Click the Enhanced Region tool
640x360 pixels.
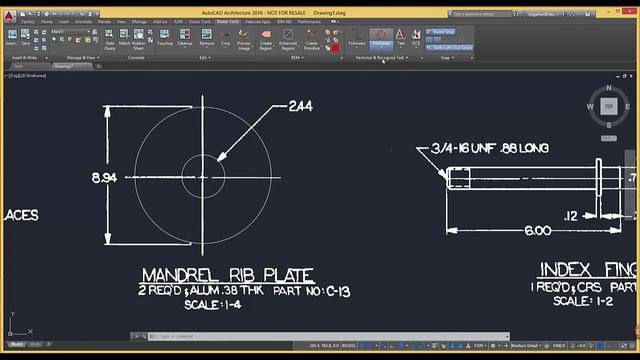(x=288, y=40)
